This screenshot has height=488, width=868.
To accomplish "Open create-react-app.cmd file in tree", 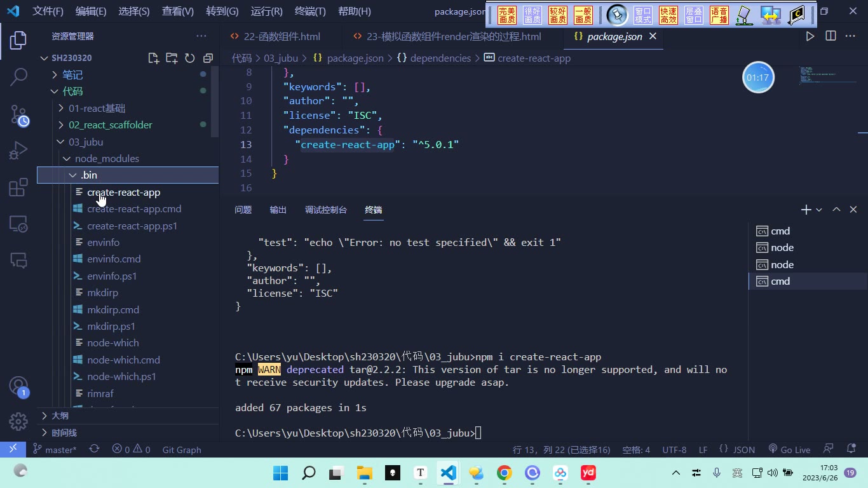I will [134, 208].
